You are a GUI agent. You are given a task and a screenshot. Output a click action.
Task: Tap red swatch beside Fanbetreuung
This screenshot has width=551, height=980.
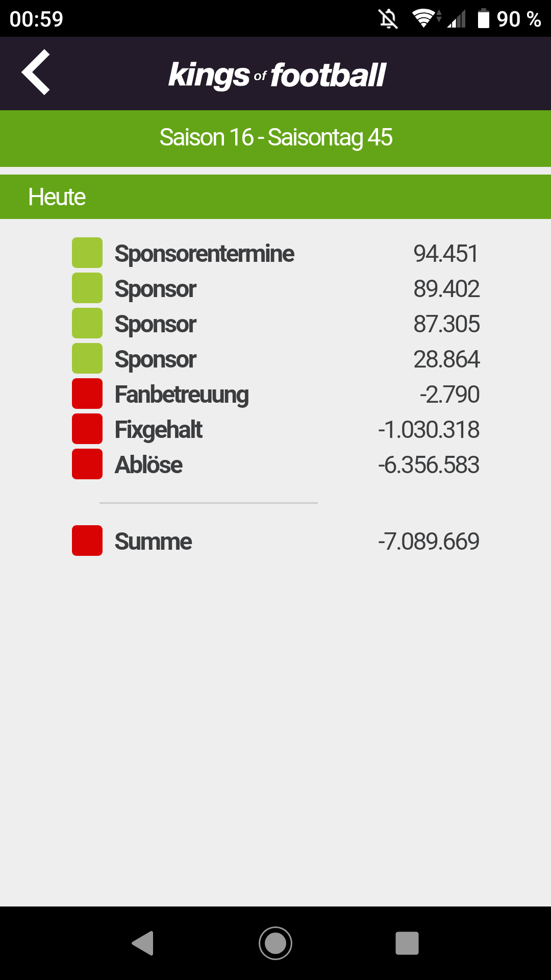(87, 394)
